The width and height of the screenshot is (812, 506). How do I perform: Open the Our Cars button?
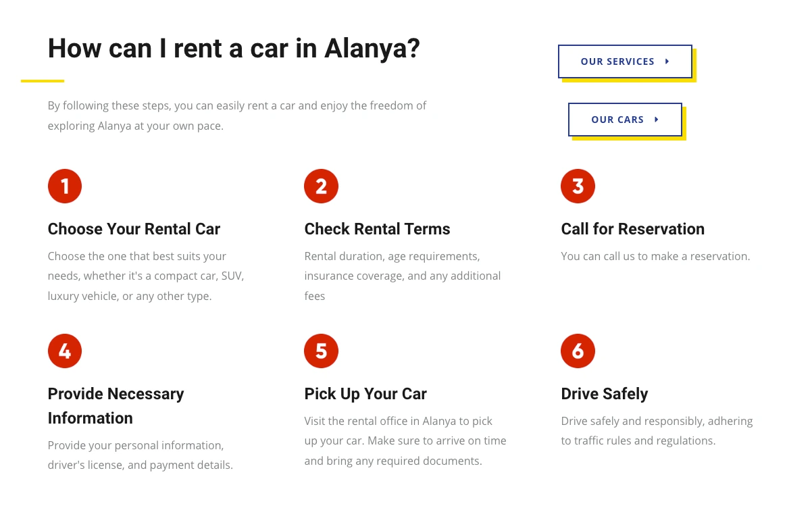[x=625, y=120]
